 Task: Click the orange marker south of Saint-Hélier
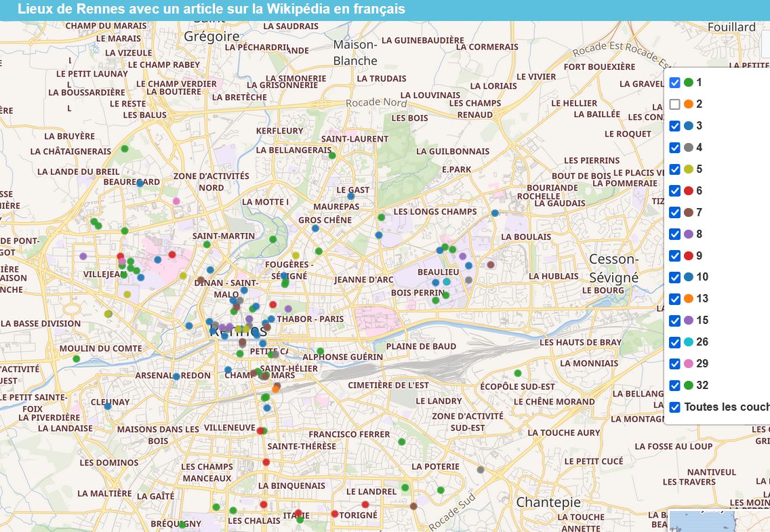(x=275, y=389)
